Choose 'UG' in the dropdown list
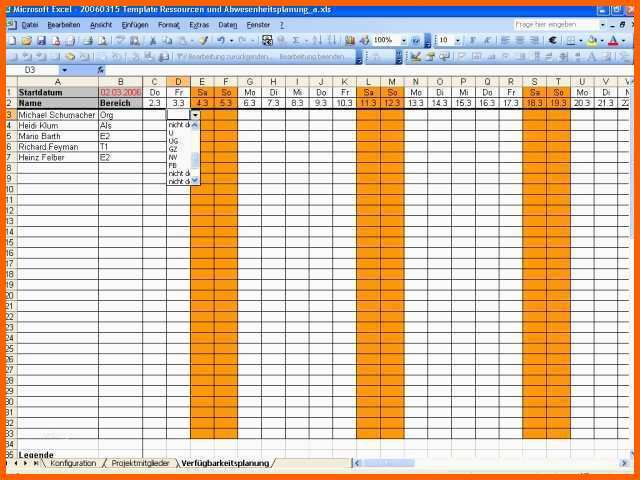The height and width of the screenshot is (480, 640). 178,141
